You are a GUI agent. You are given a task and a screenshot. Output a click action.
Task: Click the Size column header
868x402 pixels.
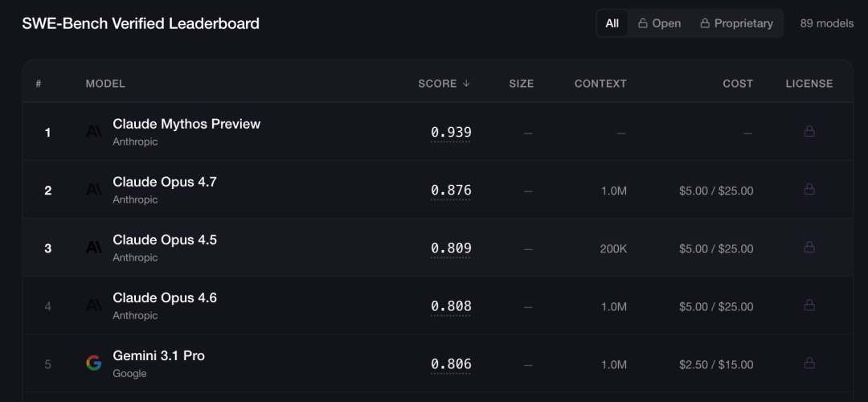click(x=522, y=84)
